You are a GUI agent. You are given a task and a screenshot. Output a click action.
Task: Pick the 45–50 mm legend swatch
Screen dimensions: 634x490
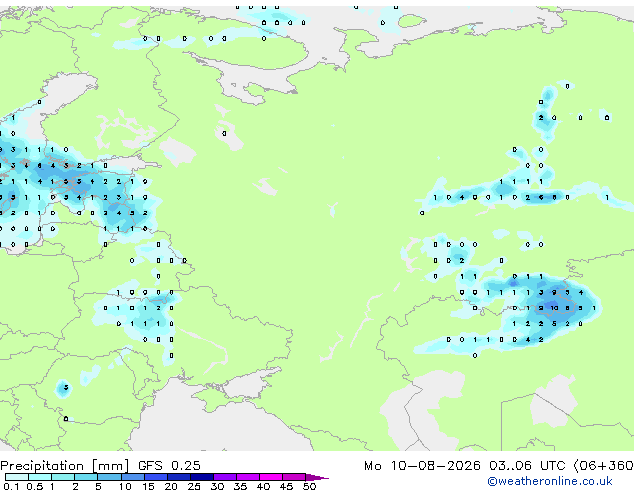click(x=294, y=477)
